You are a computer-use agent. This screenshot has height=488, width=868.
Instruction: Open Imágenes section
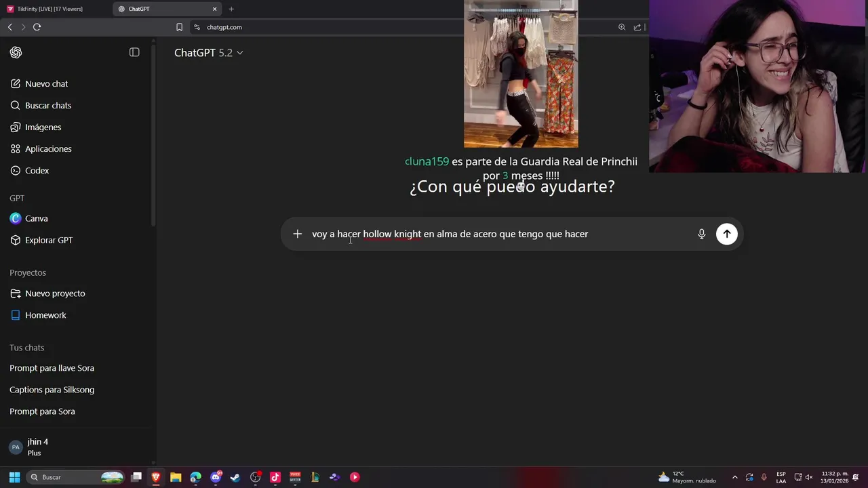click(x=43, y=127)
